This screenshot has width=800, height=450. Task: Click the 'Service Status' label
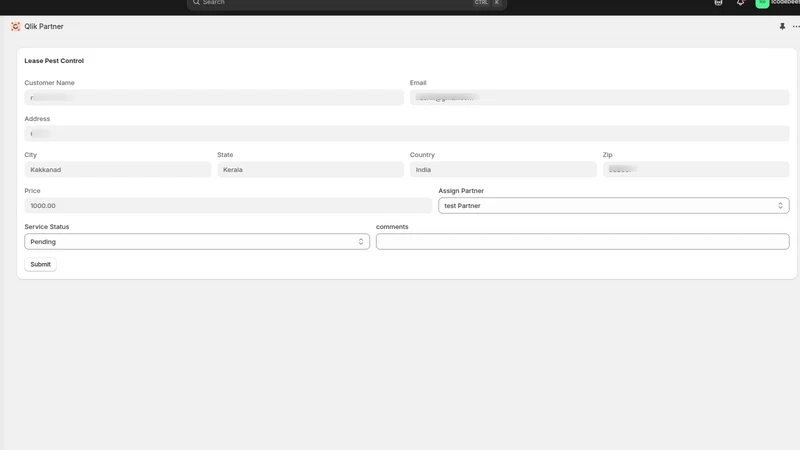[46, 227]
